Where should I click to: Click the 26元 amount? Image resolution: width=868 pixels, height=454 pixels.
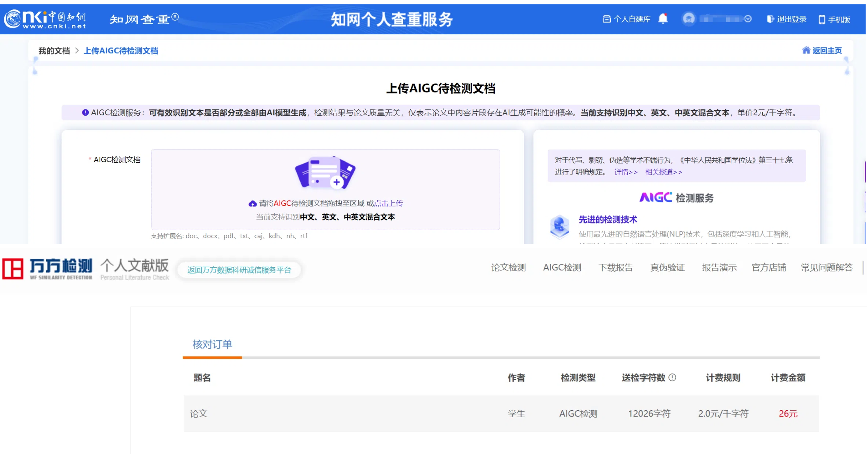tap(788, 413)
